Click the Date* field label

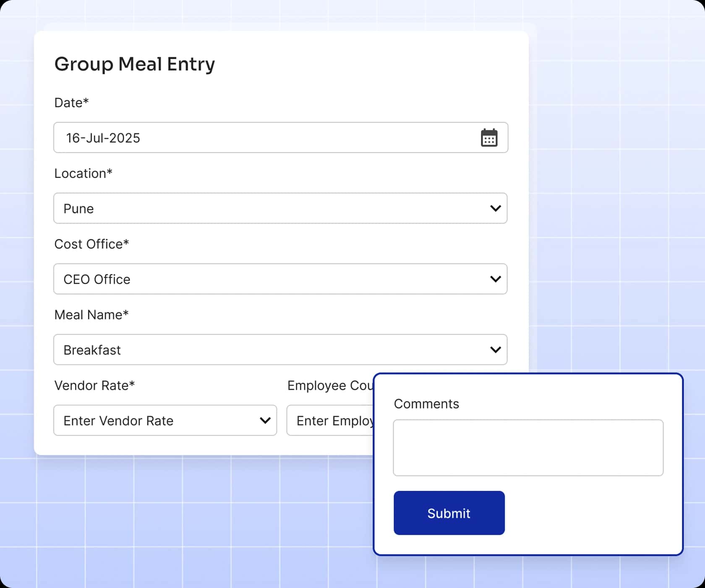pos(71,103)
